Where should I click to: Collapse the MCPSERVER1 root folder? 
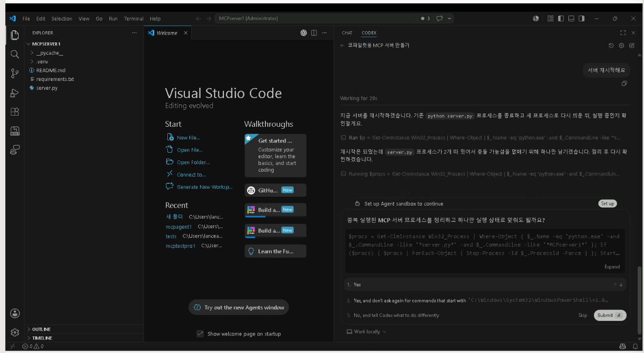(x=46, y=44)
